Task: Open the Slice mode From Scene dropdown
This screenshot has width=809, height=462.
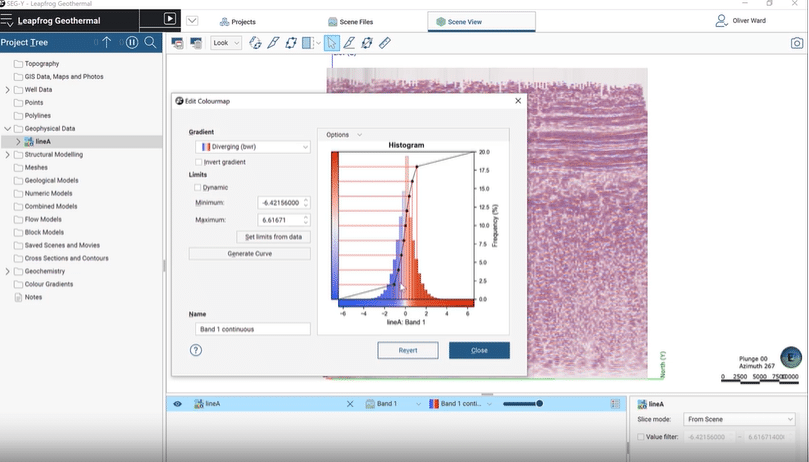Action: (x=739, y=419)
